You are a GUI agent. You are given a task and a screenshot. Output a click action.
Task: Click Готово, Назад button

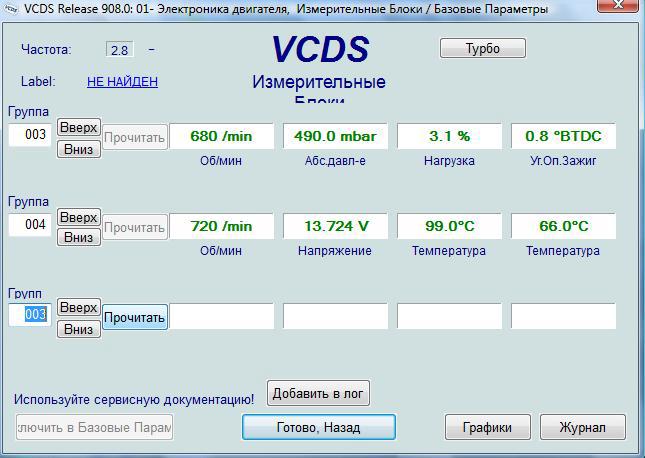[318, 427]
